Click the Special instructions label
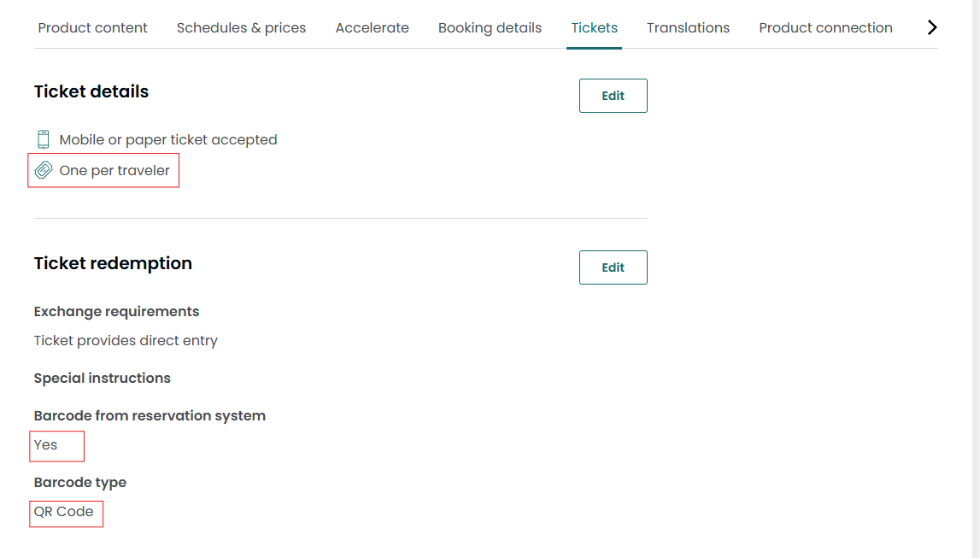The width and height of the screenshot is (980, 558). (x=103, y=378)
